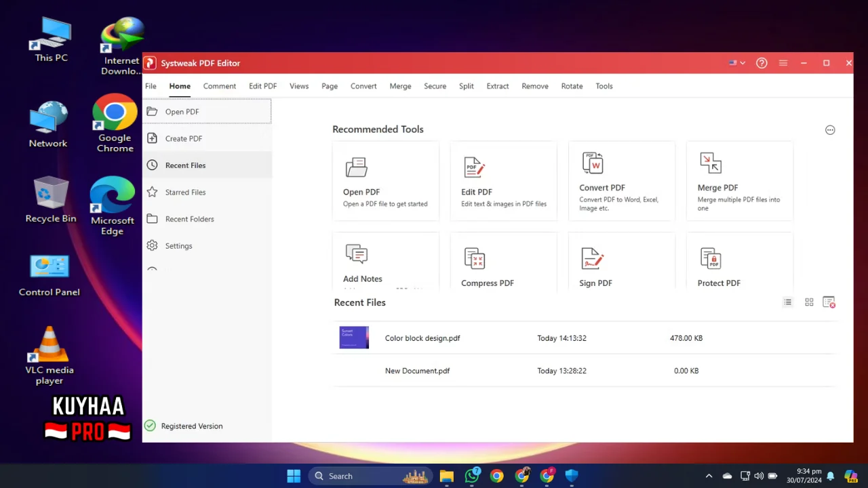Click the 0.00 KB file size
This screenshot has width=868, height=488.
pyautogui.click(x=686, y=371)
